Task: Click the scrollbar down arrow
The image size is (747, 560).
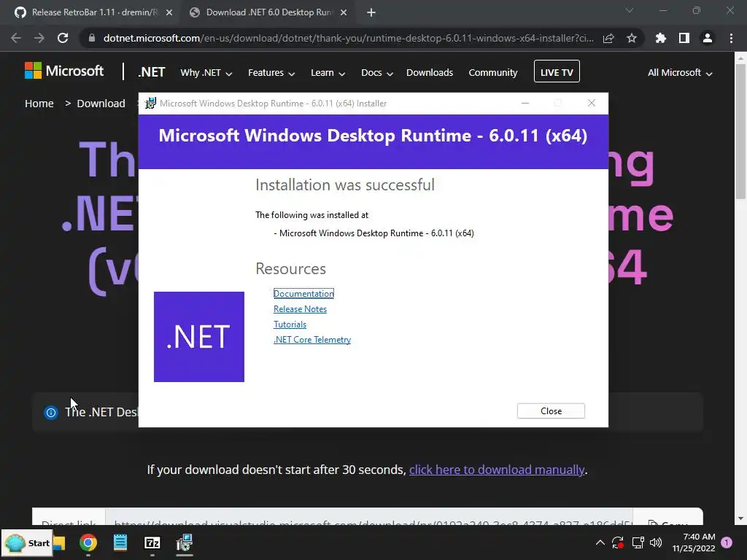Action: tap(740, 518)
